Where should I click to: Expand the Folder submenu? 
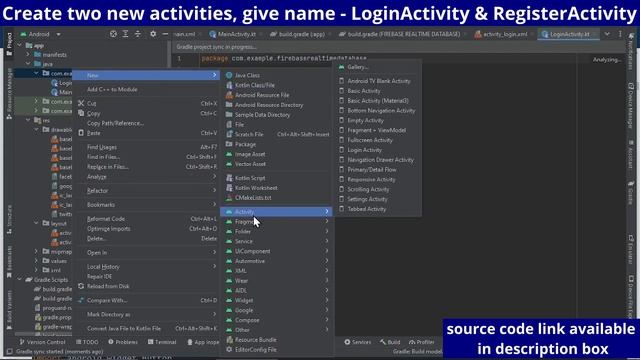coord(277,231)
